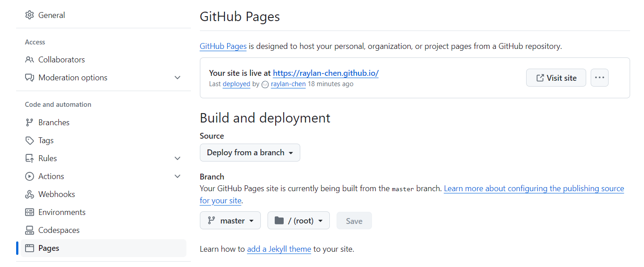
Task: Click the Save button
Action: pos(354,221)
